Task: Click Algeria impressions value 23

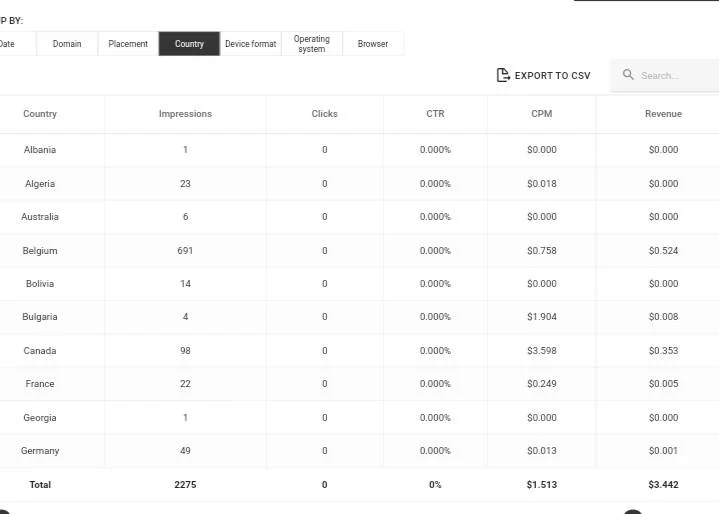Action: [x=185, y=183]
